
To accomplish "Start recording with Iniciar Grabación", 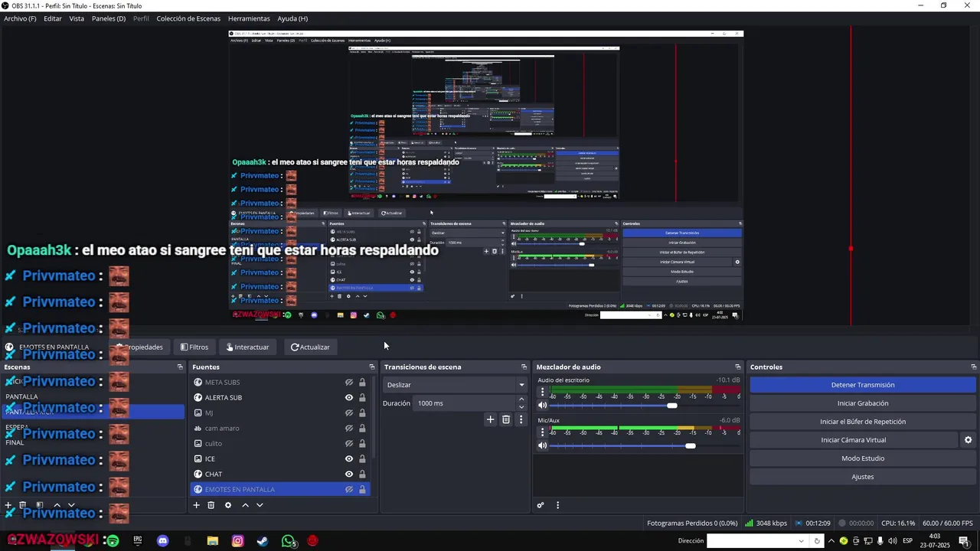I will pyautogui.click(x=862, y=403).
